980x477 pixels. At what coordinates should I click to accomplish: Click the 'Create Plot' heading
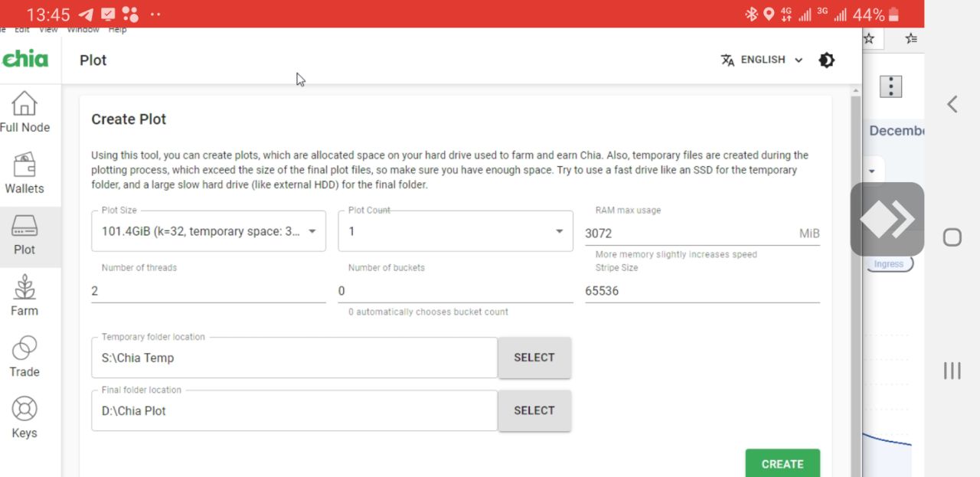click(x=129, y=119)
